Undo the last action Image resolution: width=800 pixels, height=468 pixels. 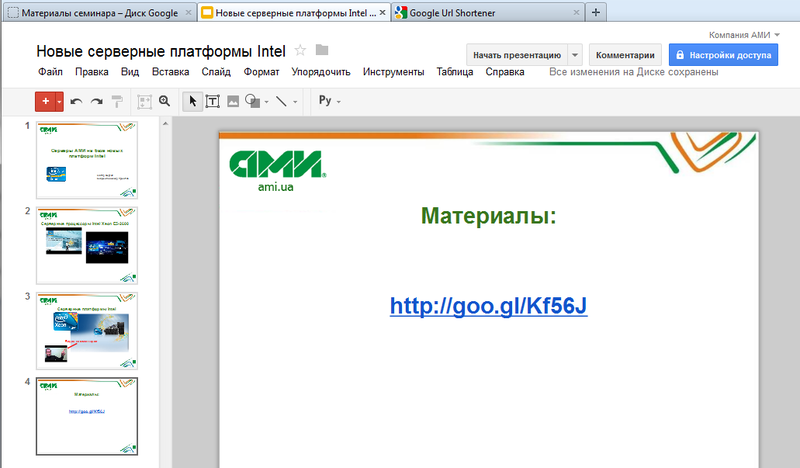click(76, 102)
